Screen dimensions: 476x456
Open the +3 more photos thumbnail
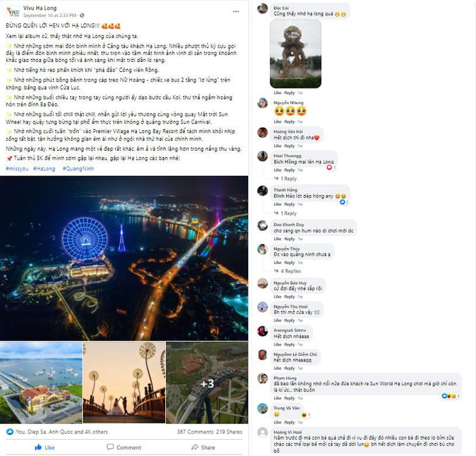coord(207,383)
